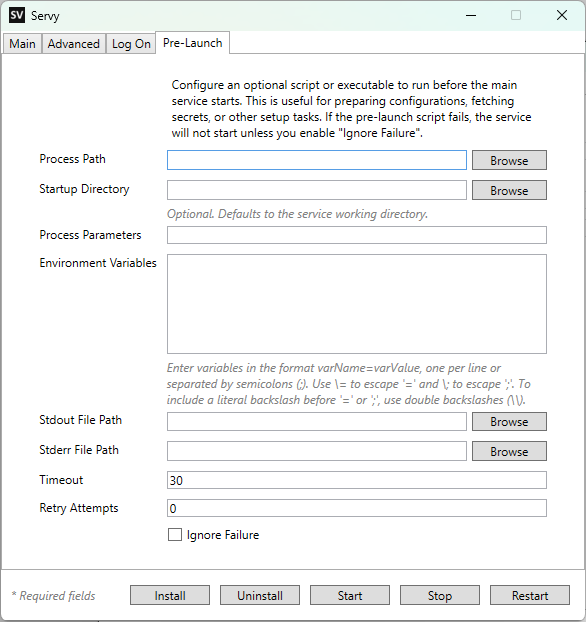
Task: Browse for the Process Path file
Action: [x=509, y=160]
